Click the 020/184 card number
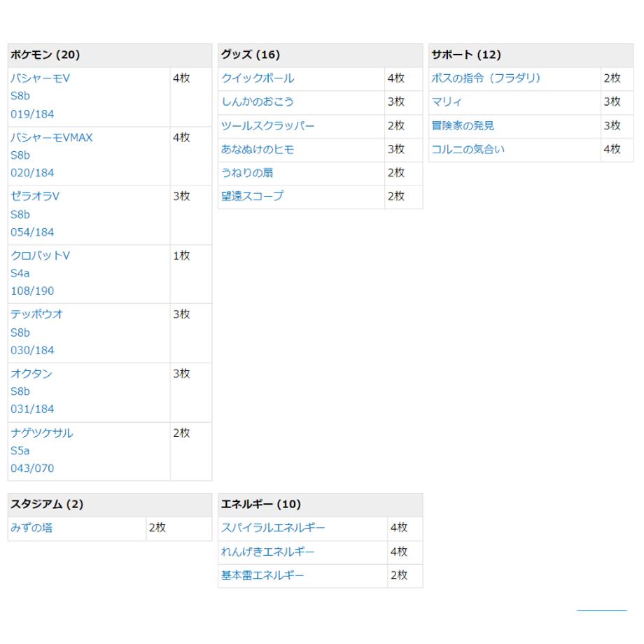644x644 pixels. [x=32, y=172]
